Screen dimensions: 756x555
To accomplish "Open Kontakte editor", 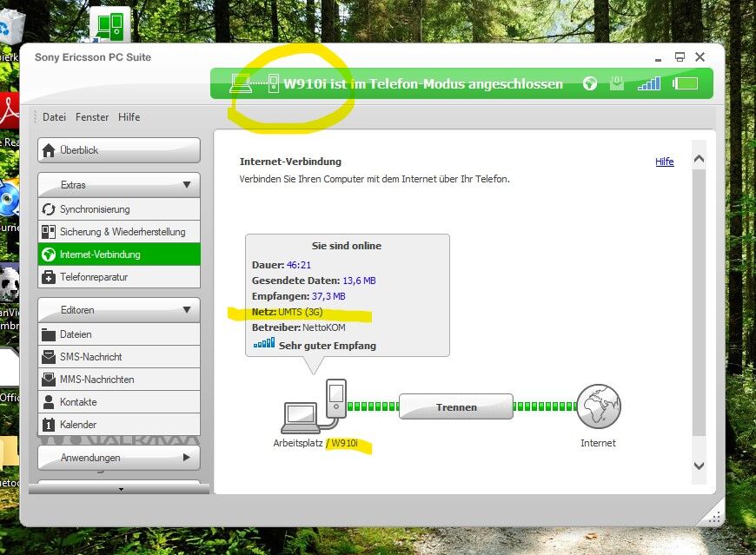I will click(118, 402).
